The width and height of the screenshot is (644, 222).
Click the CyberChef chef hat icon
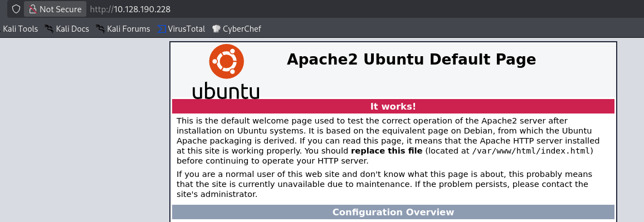coord(217,29)
